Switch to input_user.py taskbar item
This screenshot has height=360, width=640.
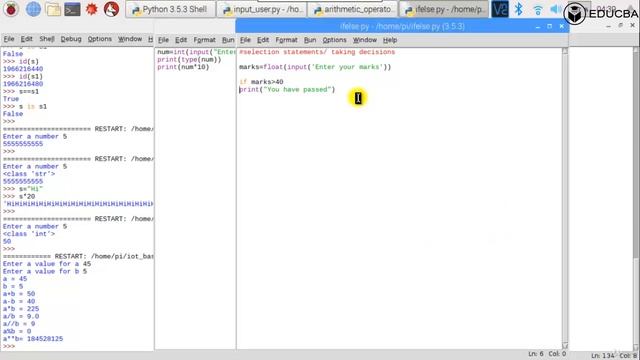[x=261, y=9]
